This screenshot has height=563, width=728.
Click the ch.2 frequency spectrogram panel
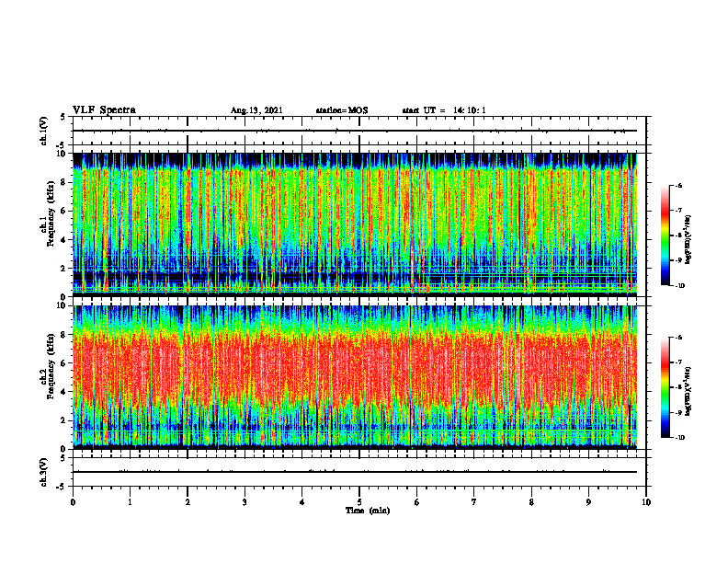pos(355,377)
